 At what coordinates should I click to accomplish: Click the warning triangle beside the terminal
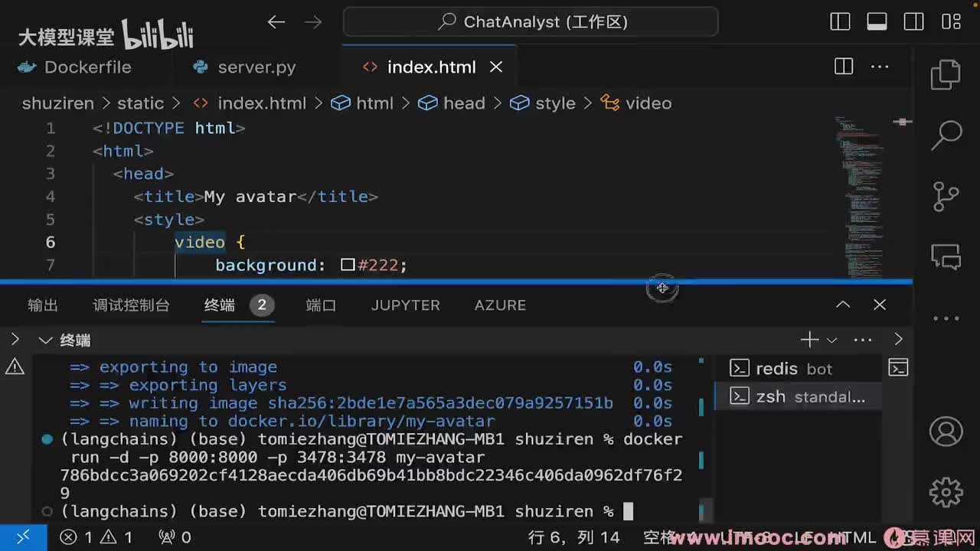coord(15,367)
